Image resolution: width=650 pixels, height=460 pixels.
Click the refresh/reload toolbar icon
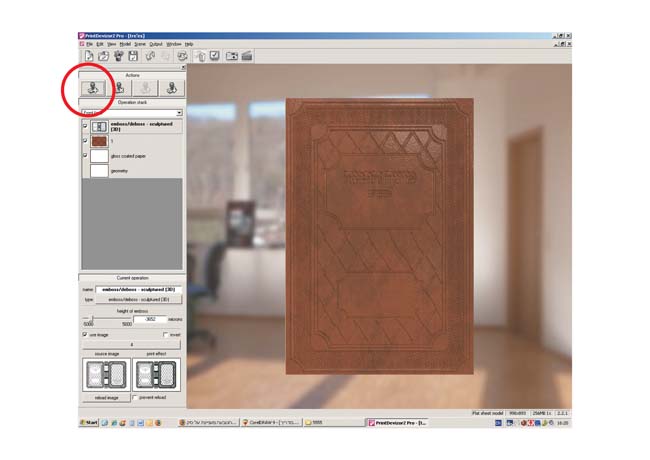coord(182,56)
